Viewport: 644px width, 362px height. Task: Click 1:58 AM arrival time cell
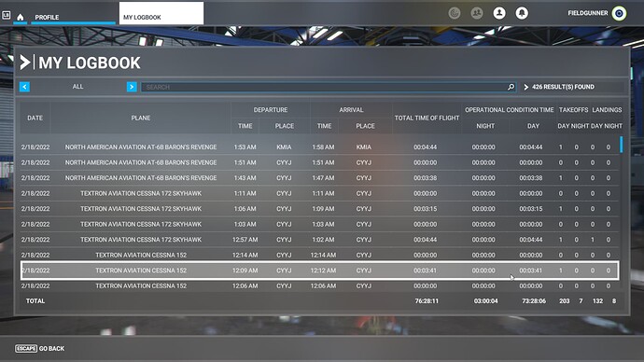point(323,146)
